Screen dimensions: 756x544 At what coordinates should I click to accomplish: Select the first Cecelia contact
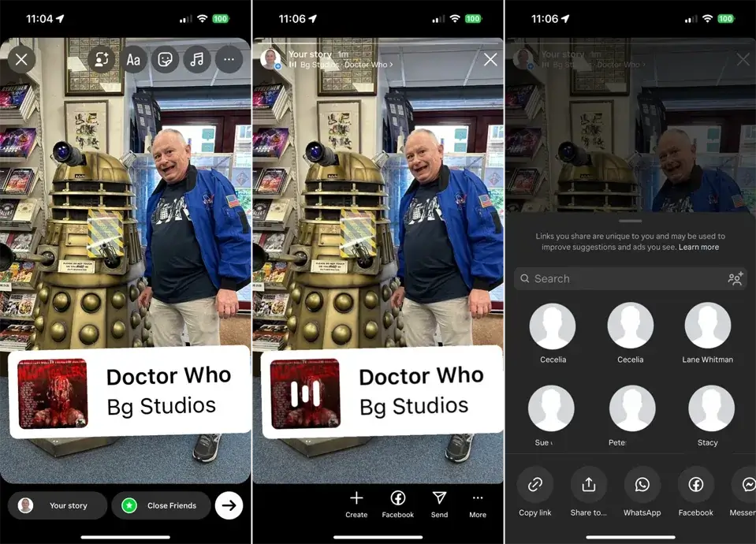click(x=553, y=333)
